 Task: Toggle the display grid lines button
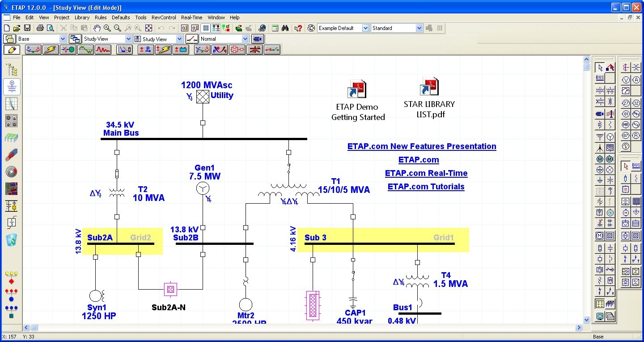[206, 28]
